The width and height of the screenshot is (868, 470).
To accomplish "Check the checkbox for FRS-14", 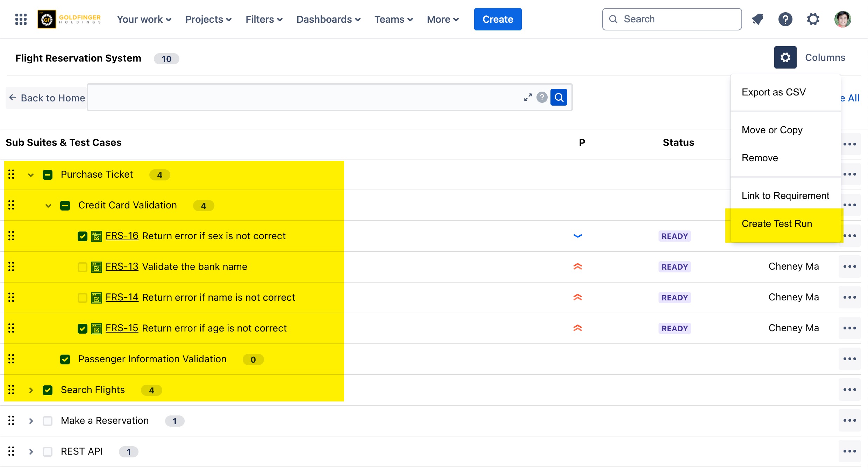I will pyautogui.click(x=82, y=298).
